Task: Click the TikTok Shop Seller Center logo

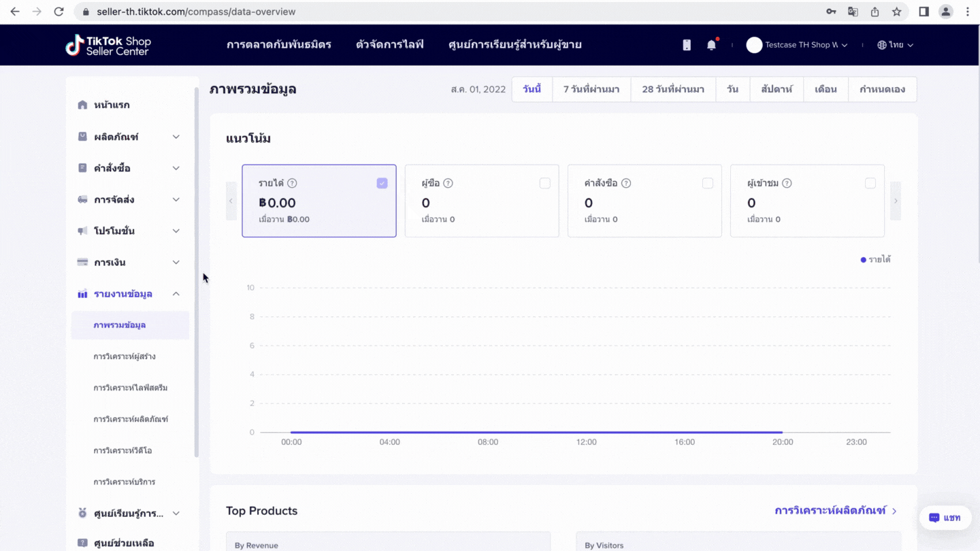Action: tap(108, 45)
